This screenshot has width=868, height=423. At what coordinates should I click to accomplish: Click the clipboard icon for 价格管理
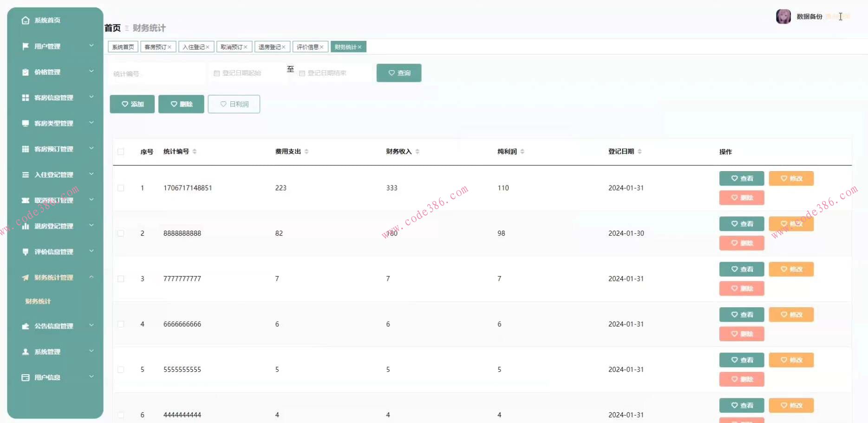click(26, 72)
